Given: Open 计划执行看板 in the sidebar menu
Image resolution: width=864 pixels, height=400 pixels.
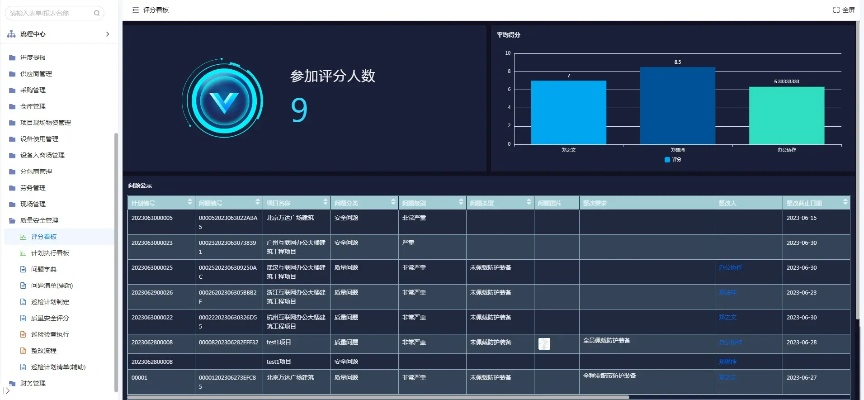Looking at the screenshot, I should click(48, 253).
